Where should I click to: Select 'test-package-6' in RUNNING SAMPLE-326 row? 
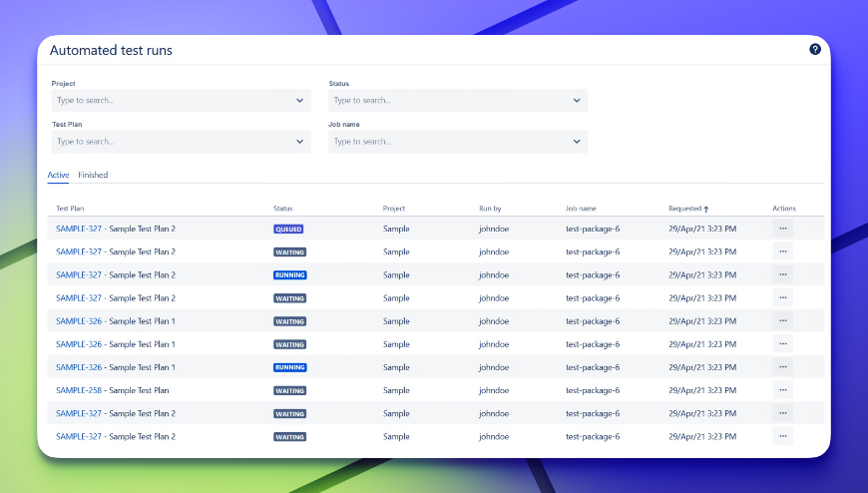[x=593, y=368]
